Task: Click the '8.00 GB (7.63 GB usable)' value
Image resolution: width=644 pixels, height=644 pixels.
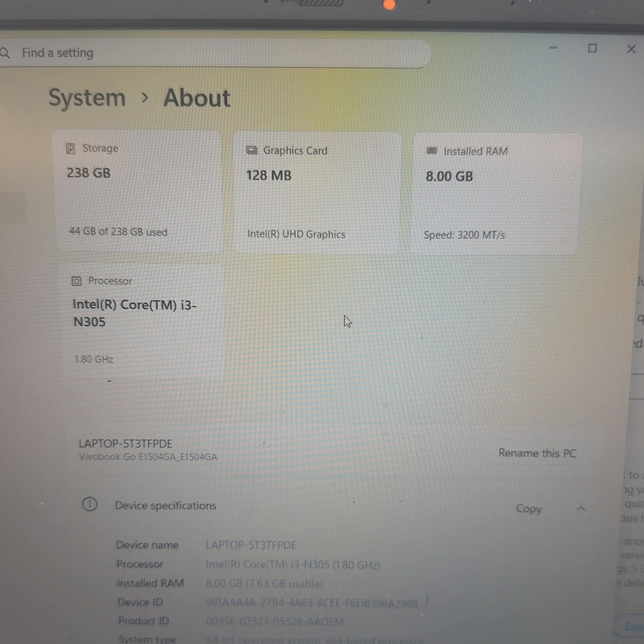Action: click(265, 583)
